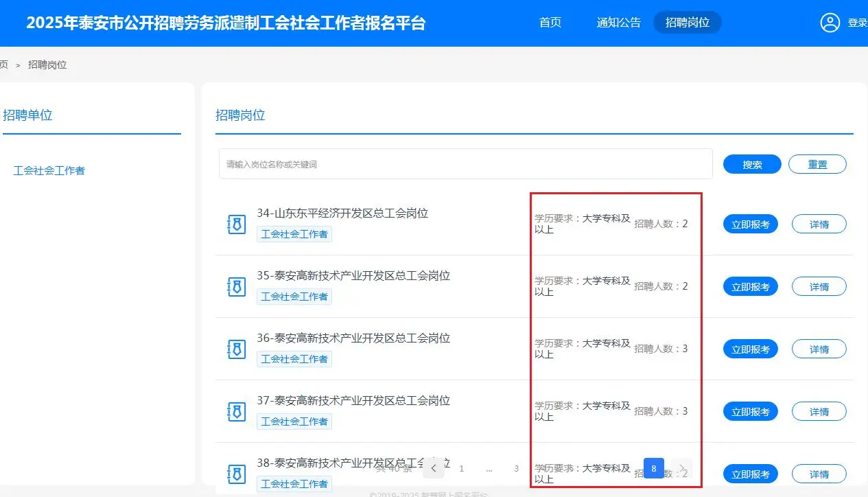Click the 工会社会工作者 tag under posting 36

click(x=294, y=358)
